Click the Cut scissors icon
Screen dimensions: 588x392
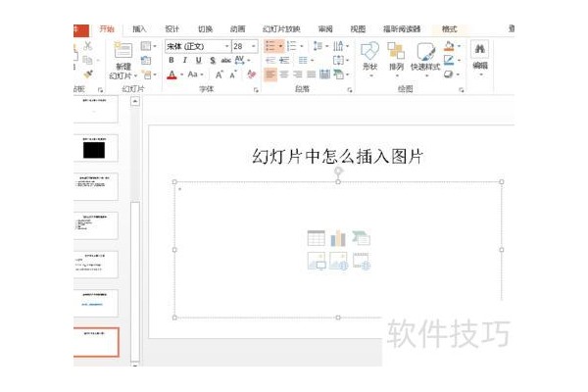(88, 46)
